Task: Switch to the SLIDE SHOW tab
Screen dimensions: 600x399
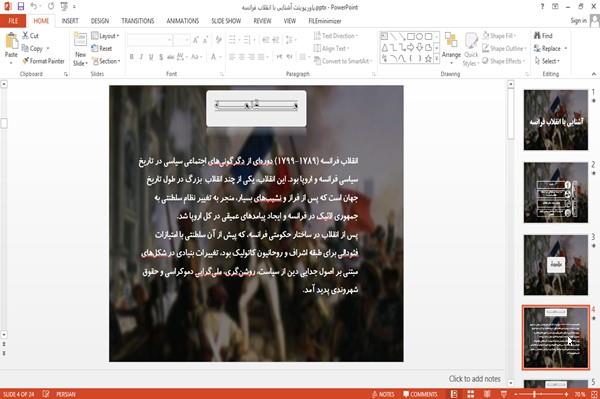Action: (x=226, y=21)
